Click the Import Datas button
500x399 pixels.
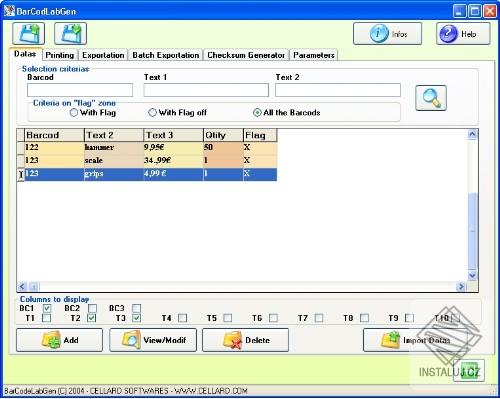[x=417, y=340]
